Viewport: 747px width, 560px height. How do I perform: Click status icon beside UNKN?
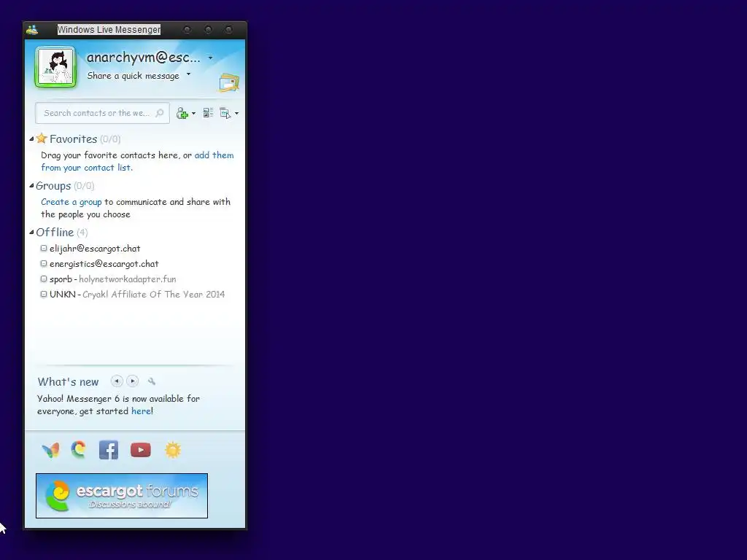point(44,294)
